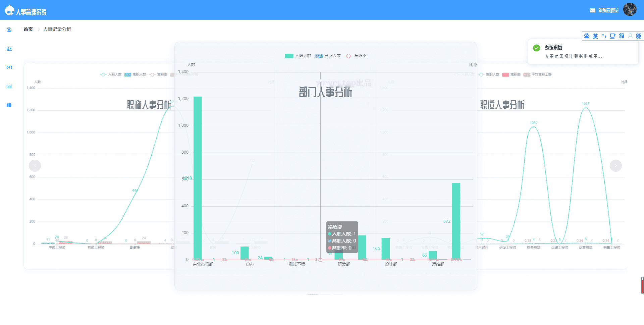Toggle 离职率 legend in 职位人事分析 chart
This screenshot has width=644, height=325.
coord(511,74)
